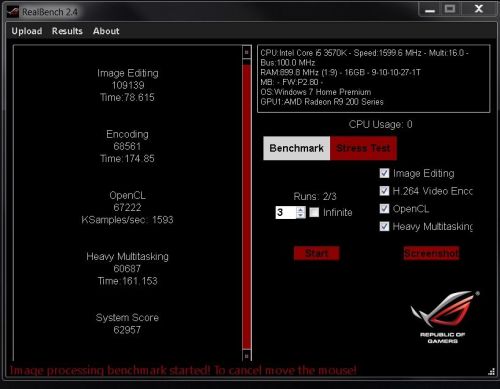Uncheck the H.264 Video Encoding checkbox
Viewport: 500px width, 389px height.
(x=384, y=191)
